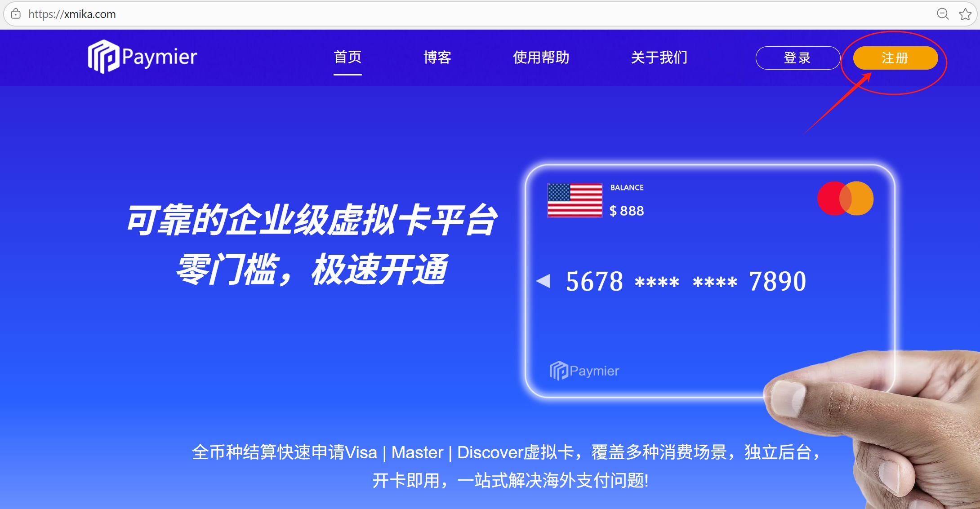Go to 使用帮助 page
The image size is (980, 509).
541,58
